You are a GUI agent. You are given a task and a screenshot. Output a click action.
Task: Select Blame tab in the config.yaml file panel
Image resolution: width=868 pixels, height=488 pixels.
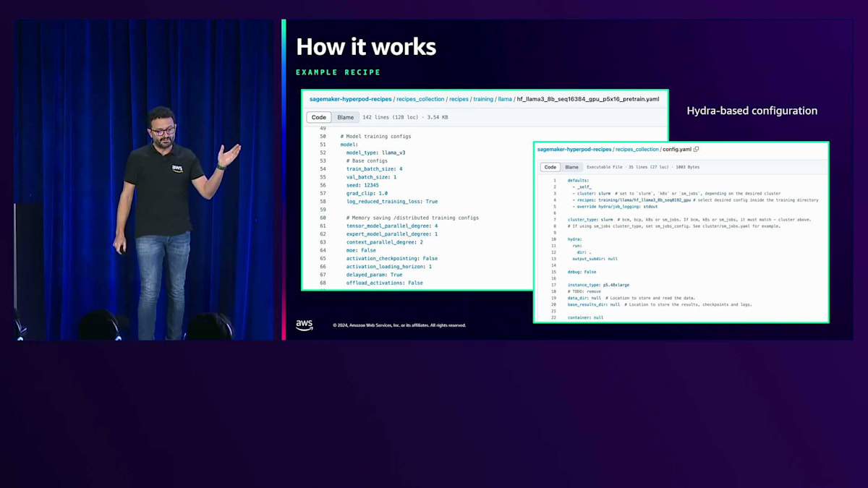coord(571,167)
